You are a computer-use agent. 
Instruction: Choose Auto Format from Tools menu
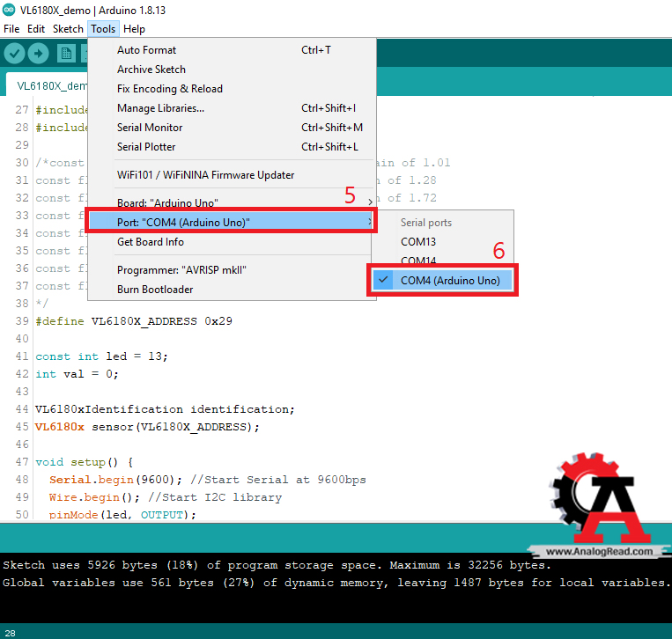click(232, 50)
